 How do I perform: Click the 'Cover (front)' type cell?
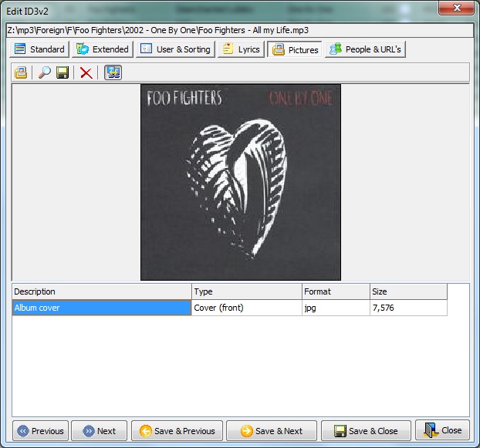[x=247, y=308]
